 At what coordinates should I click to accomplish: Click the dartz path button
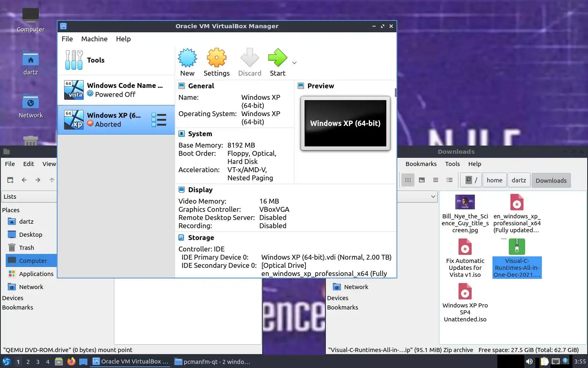coord(519,180)
